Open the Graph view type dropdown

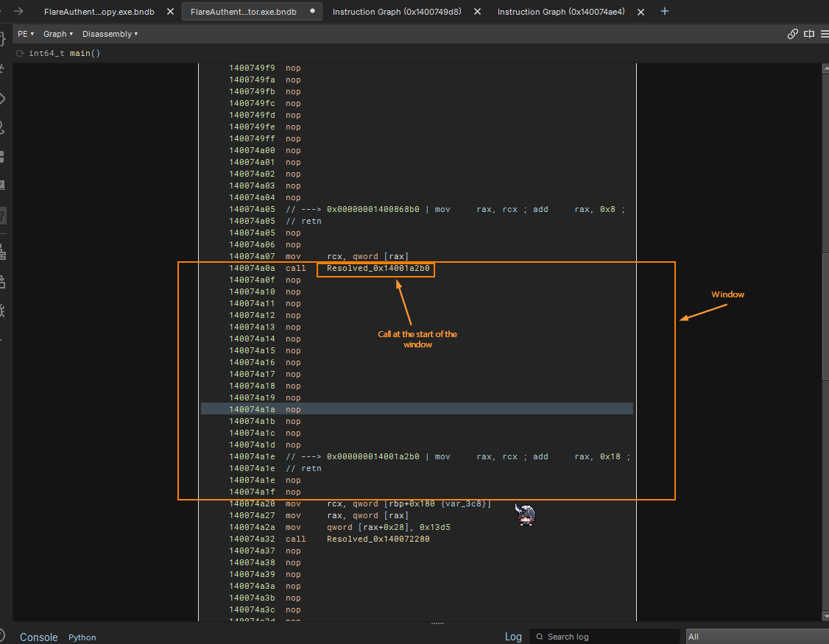pos(58,34)
